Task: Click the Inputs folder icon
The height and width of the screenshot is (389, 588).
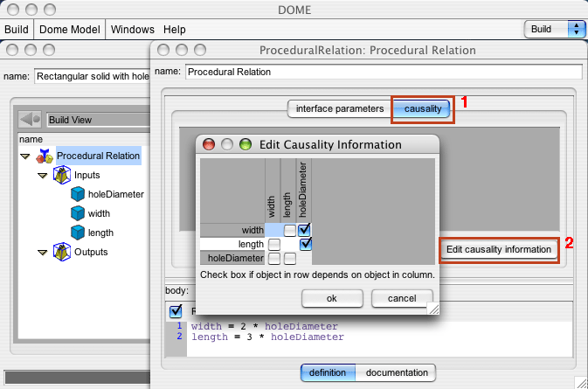Action: point(62,175)
